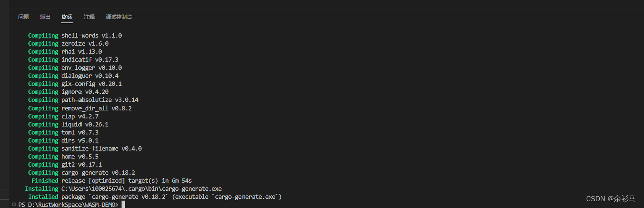The width and height of the screenshot is (644, 208).
Task: Click the "Compiling liquid v0.26.1" line
Action: (x=68, y=124)
